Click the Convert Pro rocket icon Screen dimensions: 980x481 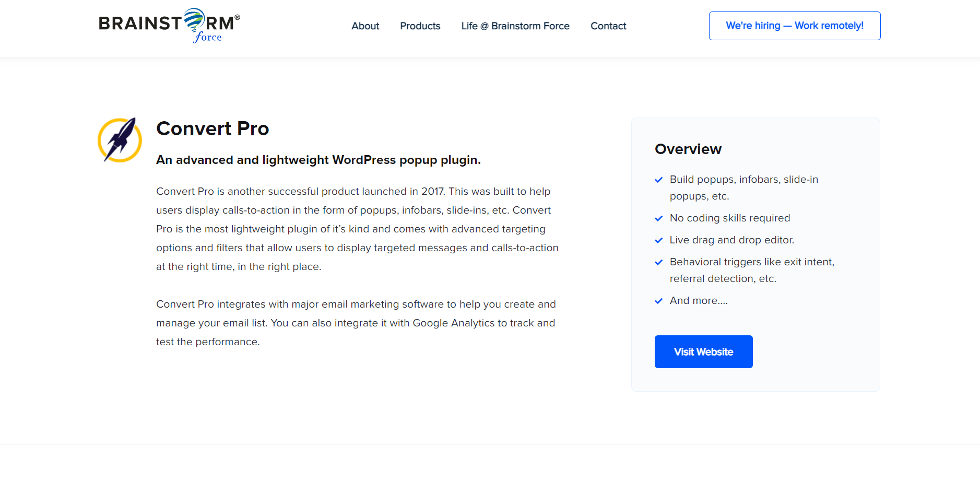(x=120, y=140)
